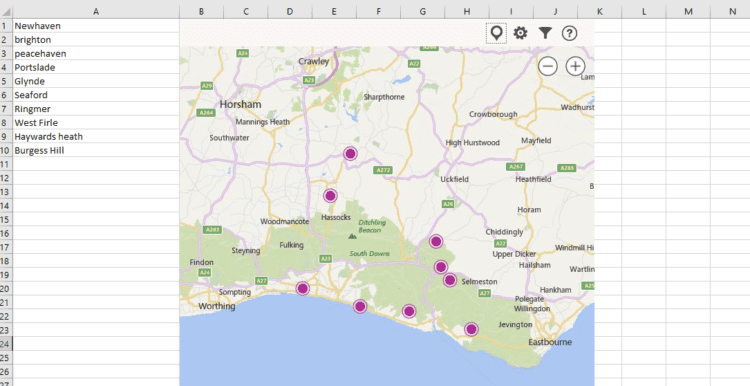Select the map marker west of Jevington
Image resolution: width=750 pixels, height=386 pixels.
pos(471,329)
